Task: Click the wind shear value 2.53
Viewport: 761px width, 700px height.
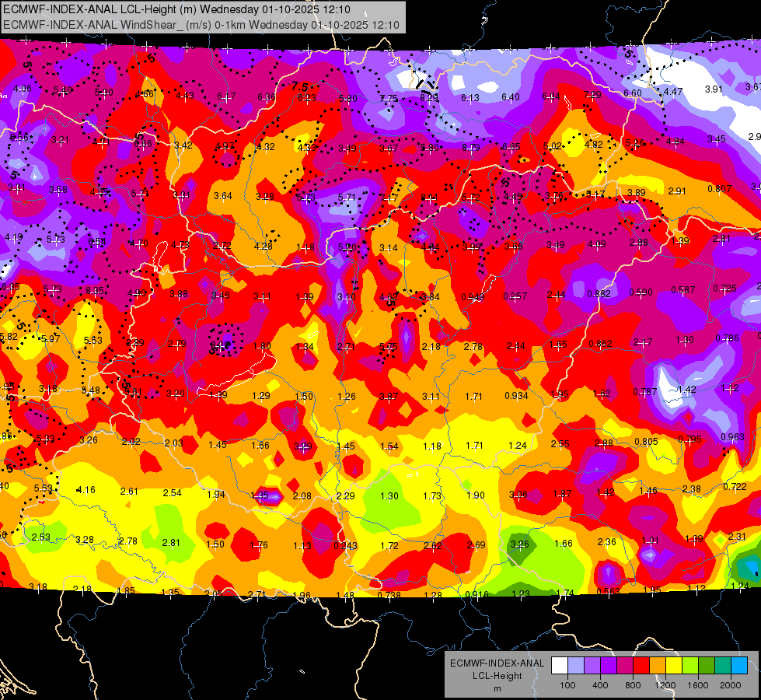Action: pyautogui.click(x=40, y=537)
